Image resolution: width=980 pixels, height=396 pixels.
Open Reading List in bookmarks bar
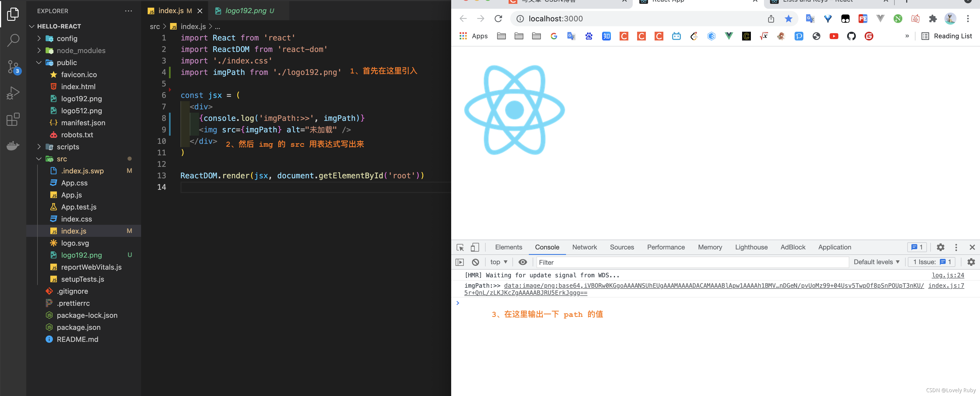(x=947, y=36)
